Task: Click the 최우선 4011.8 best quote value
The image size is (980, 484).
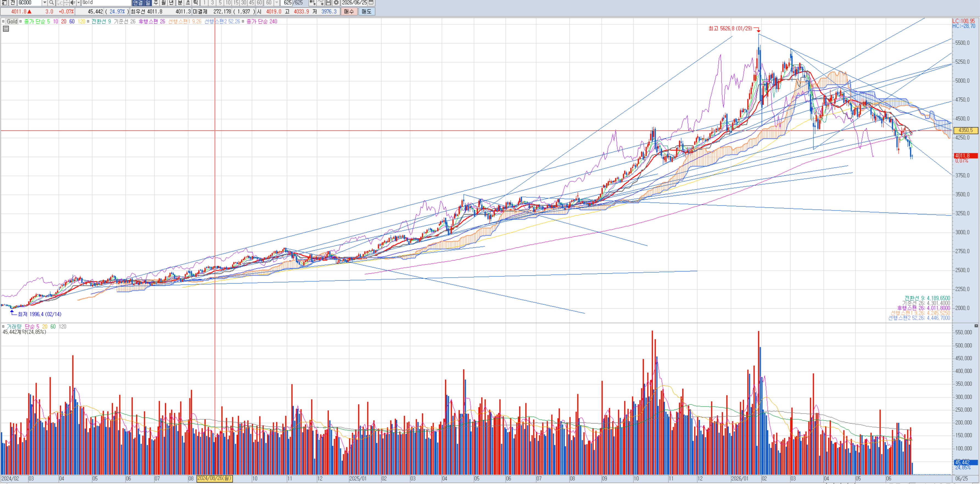Action: click(x=146, y=12)
